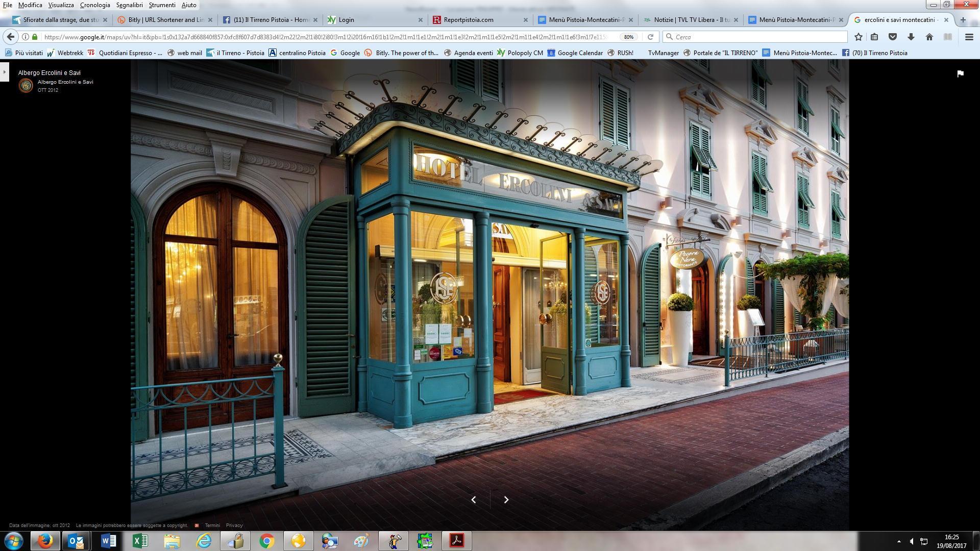Click the 80% zoom level indicator
This screenshot has height=551, width=980.
click(629, 37)
